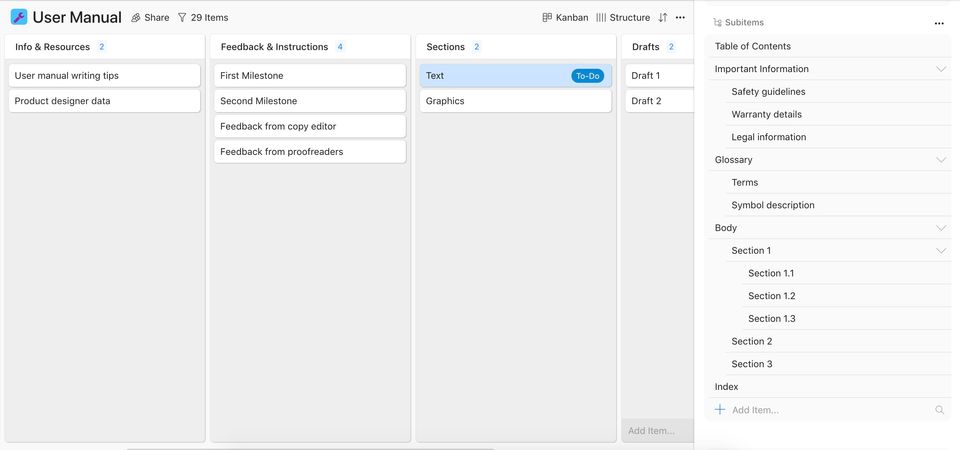Viewport: 960px width, 450px height.
Task: Collapse the Section 1 subitems
Action: (x=940, y=251)
